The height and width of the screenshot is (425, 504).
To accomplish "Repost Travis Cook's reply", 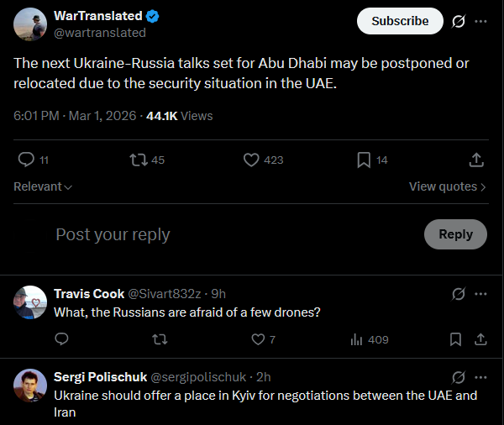I will pos(160,339).
